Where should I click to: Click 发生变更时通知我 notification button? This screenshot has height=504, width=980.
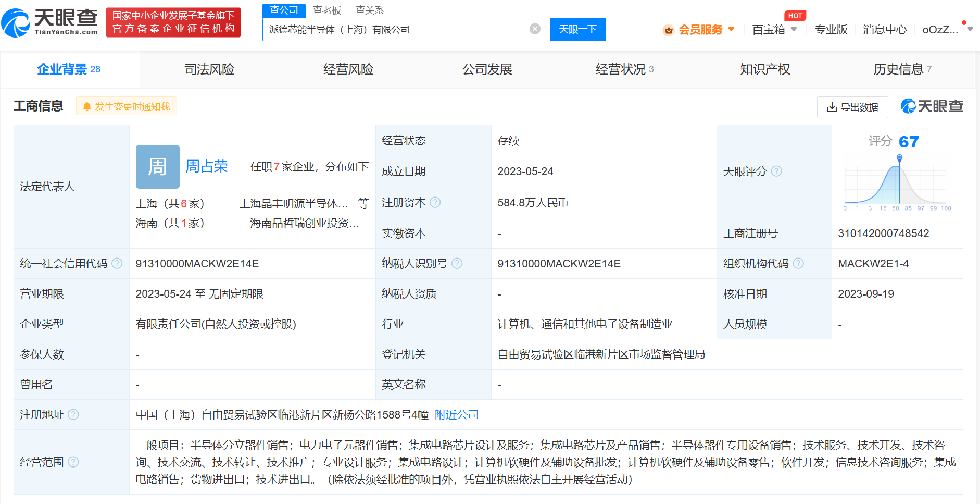point(127,106)
